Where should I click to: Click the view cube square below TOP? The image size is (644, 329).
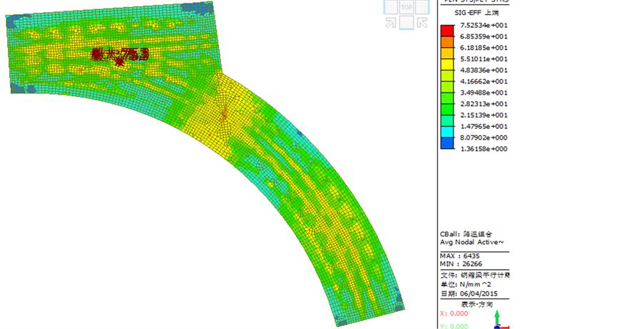click(406, 23)
